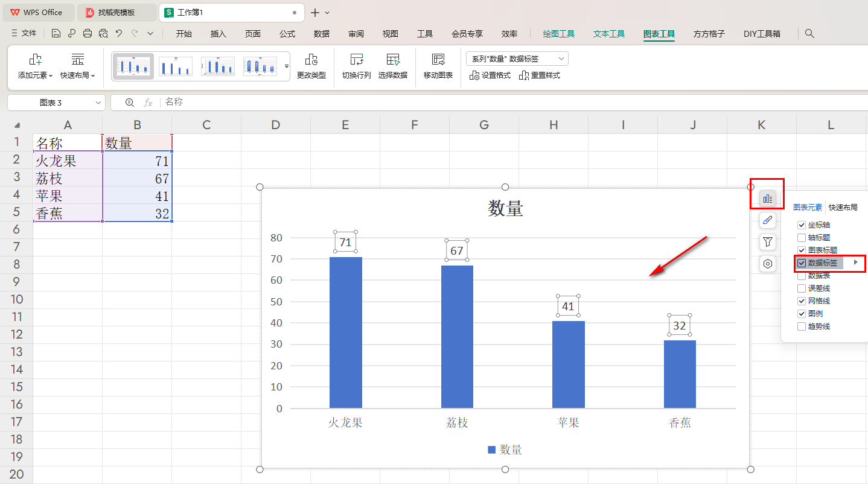Click the new tab plus button
This screenshot has width=868, height=484.
coord(314,13)
